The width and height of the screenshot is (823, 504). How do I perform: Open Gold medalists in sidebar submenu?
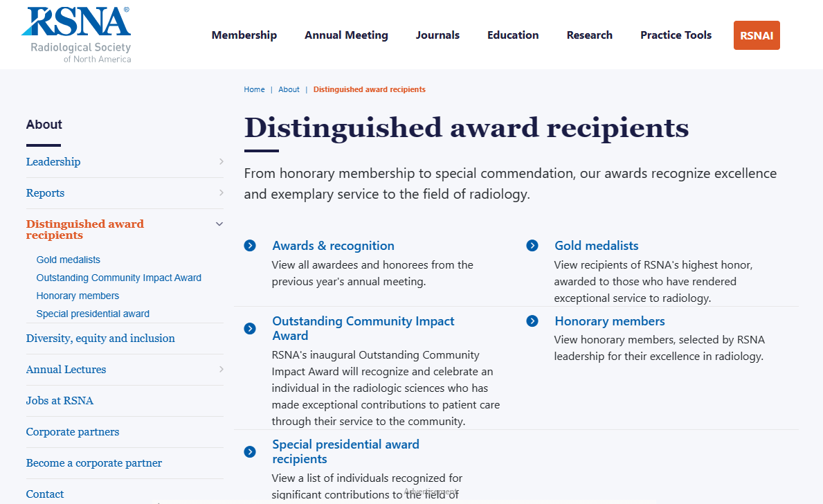[x=69, y=260]
